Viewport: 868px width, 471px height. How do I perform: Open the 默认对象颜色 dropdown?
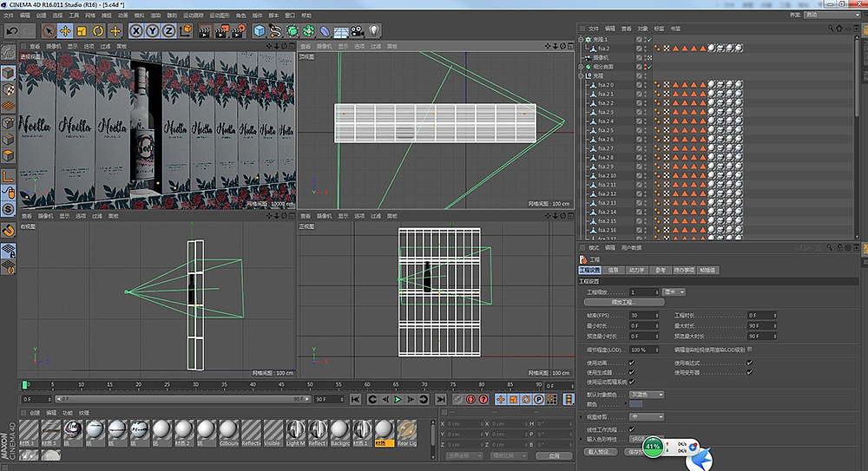(x=648, y=394)
